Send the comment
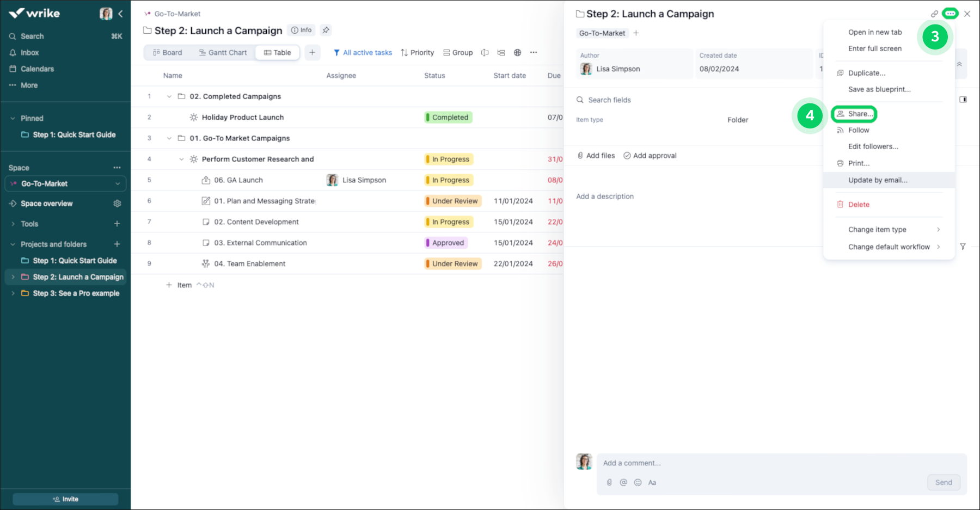 (x=944, y=482)
